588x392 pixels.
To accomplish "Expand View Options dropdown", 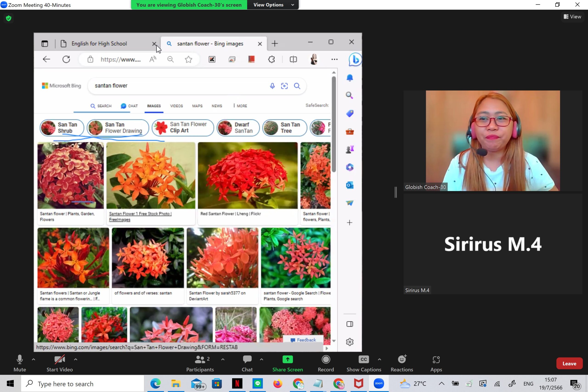I will point(273,5).
